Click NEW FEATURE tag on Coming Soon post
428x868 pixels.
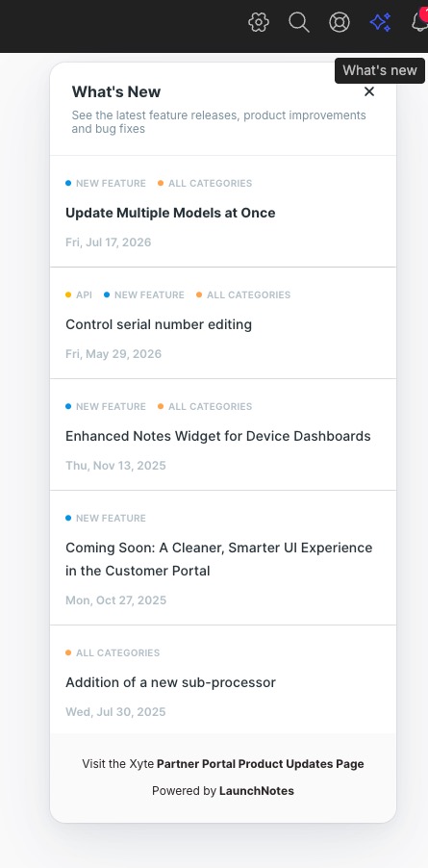[x=106, y=518]
